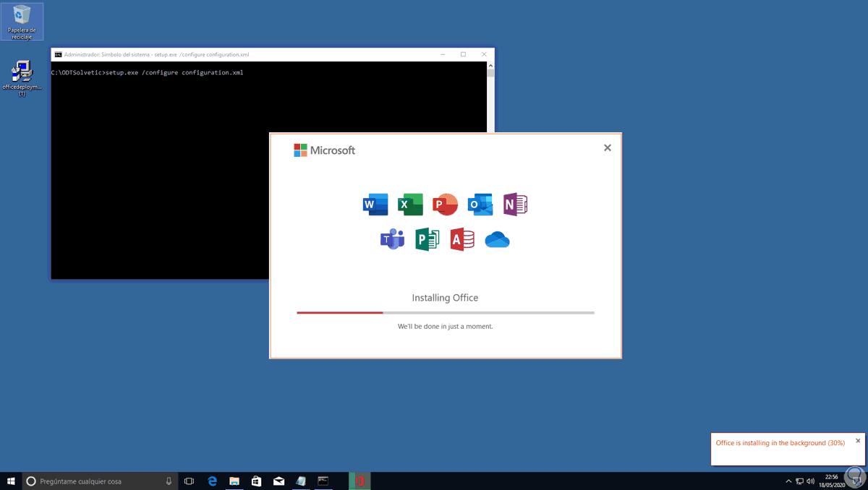
Task: Select the OneNote icon
Action: tap(515, 205)
